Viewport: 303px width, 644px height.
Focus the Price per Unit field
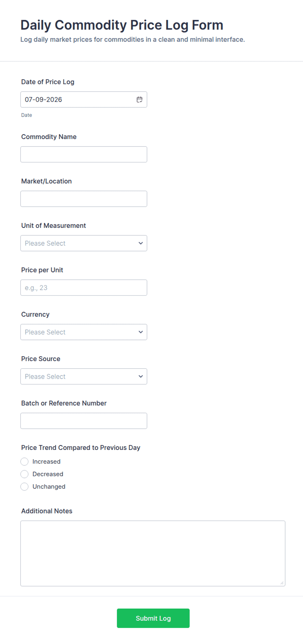[x=84, y=288]
